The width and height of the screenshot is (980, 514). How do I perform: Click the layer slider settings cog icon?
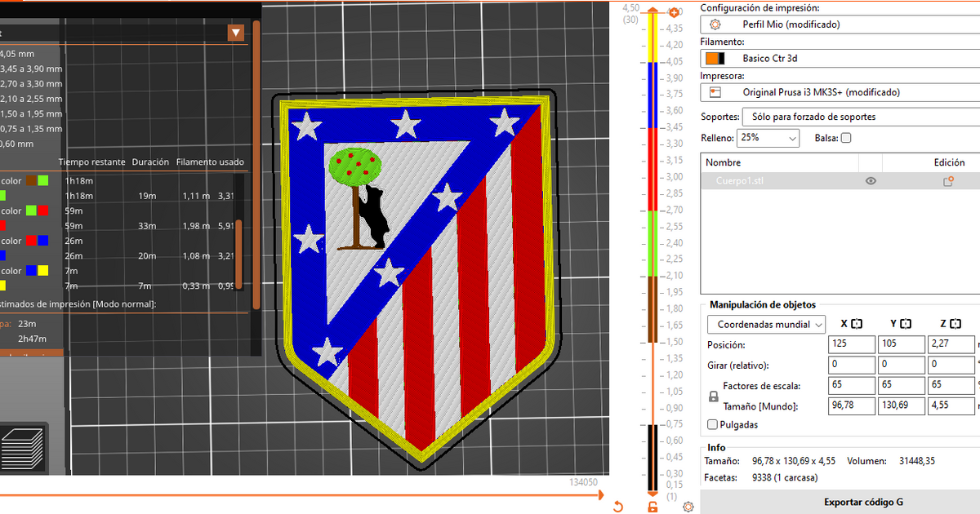pyautogui.click(x=688, y=507)
